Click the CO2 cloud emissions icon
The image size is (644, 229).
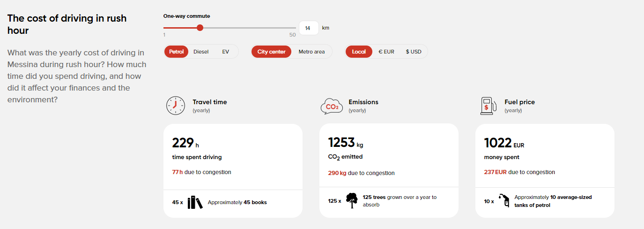pyautogui.click(x=332, y=107)
